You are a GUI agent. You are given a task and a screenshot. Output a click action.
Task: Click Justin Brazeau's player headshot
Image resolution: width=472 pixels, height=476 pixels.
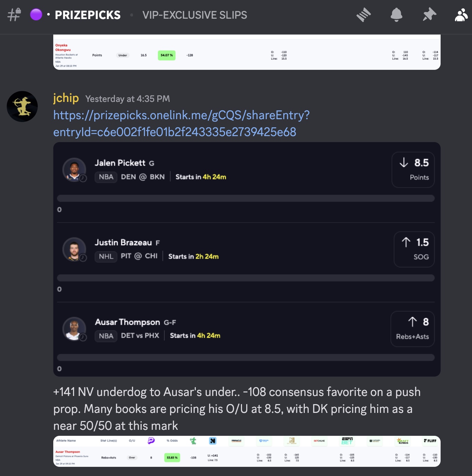coord(74,249)
